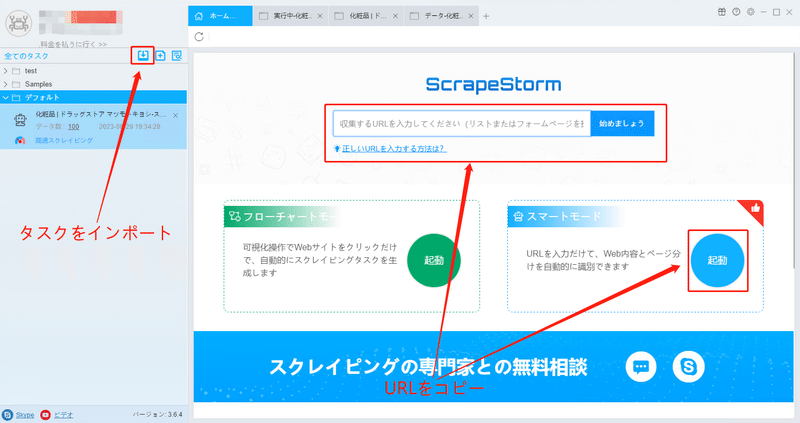
Task: Close the データ-化粧 tab
Action: [470, 16]
